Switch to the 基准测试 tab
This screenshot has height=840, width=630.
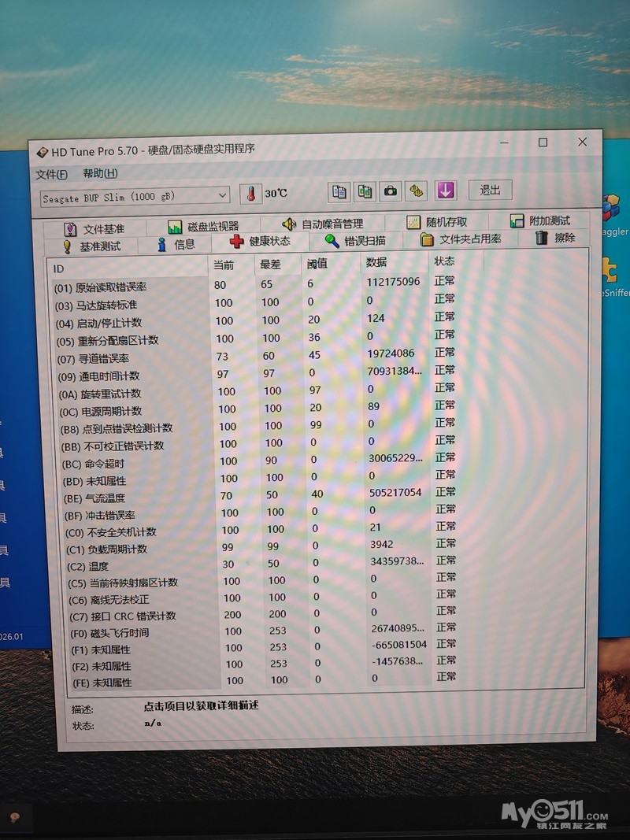point(92,246)
